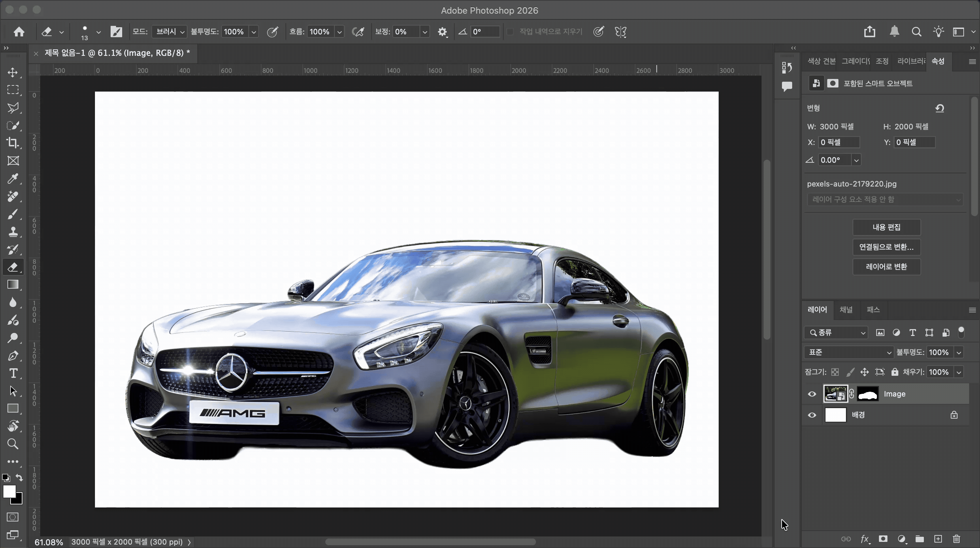The image size is (980, 548).
Task: Toggle symmetry paint butterfly icon
Action: tap(620, 32)
